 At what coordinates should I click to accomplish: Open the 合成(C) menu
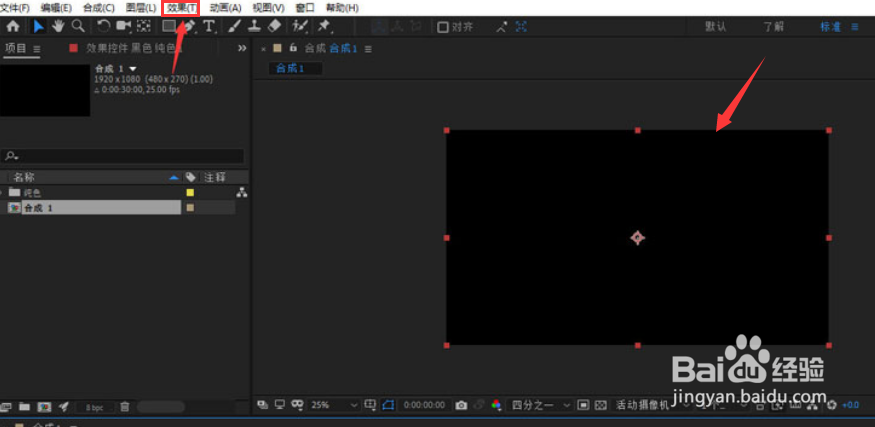(98, 8)
